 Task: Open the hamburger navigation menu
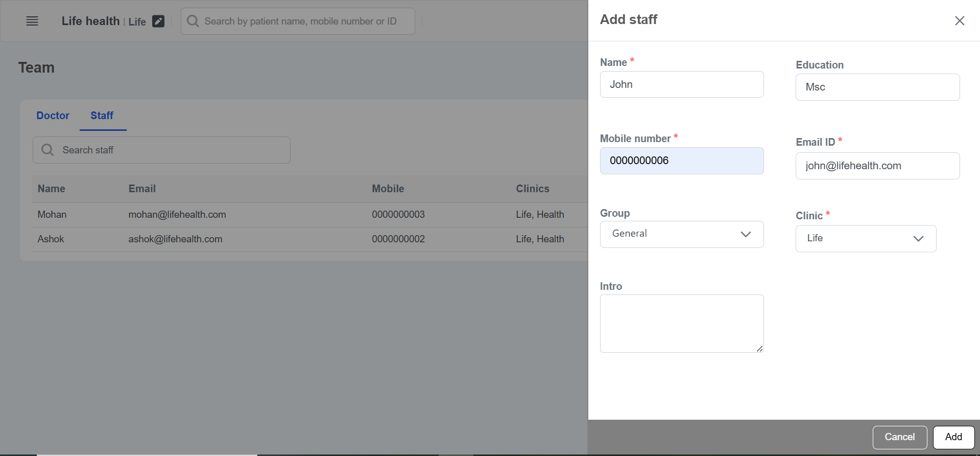(x=32, y=21)
